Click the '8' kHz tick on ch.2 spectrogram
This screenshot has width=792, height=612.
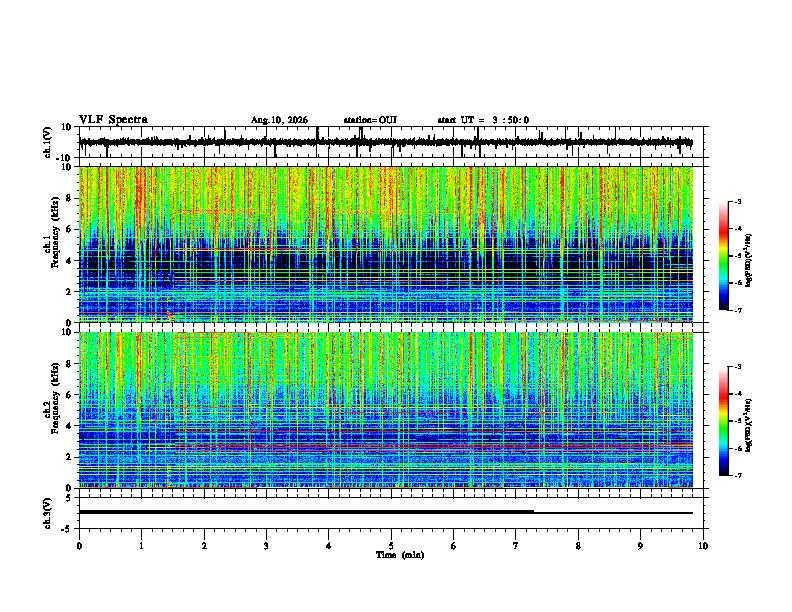70,364
